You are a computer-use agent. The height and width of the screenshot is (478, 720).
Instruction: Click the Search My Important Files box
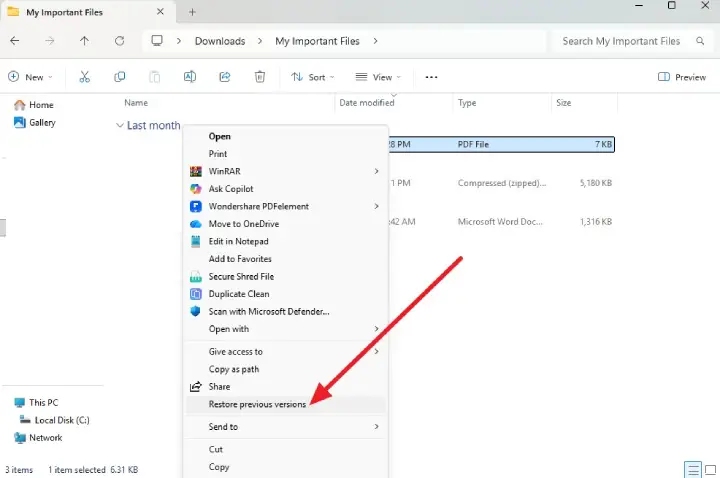(x=632, y=41)
